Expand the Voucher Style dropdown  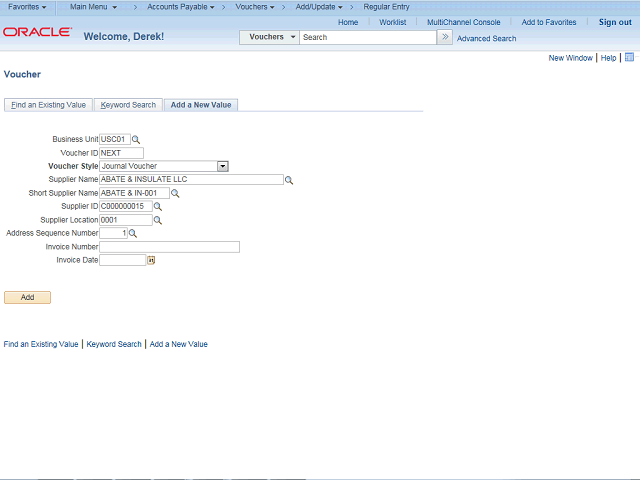(222, 166)
